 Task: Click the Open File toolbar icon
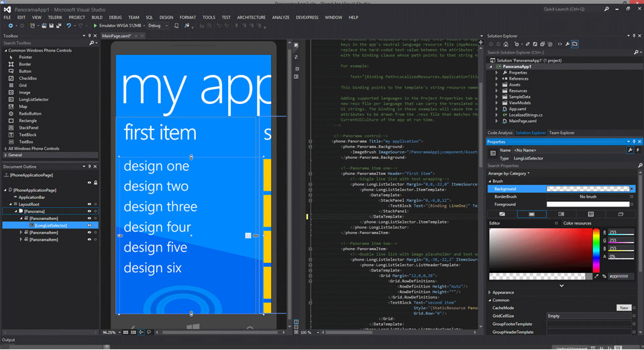(44, 25)
